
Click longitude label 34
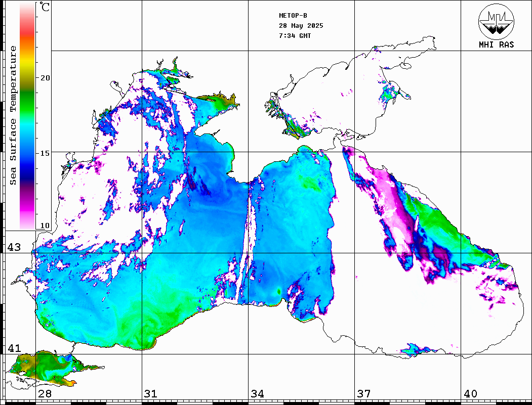258,394
